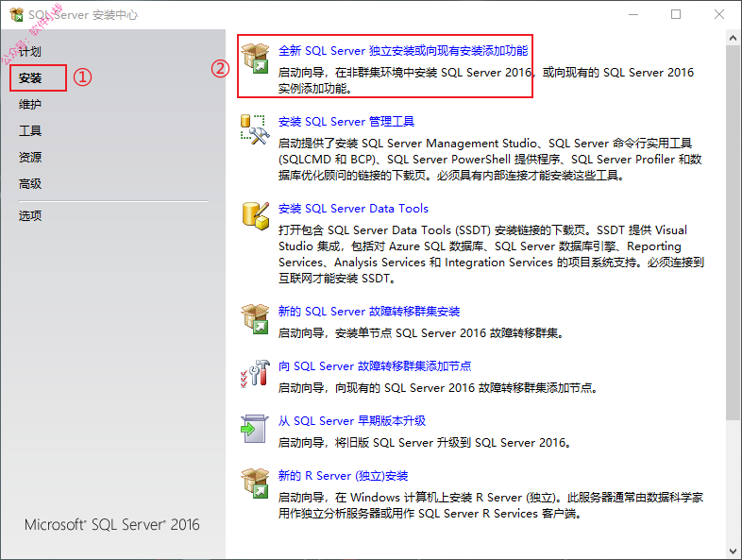Click the vertical scrollbar thumb
Image resolution: width=742 pixels, height=560 pixels.
pos(733,232)
